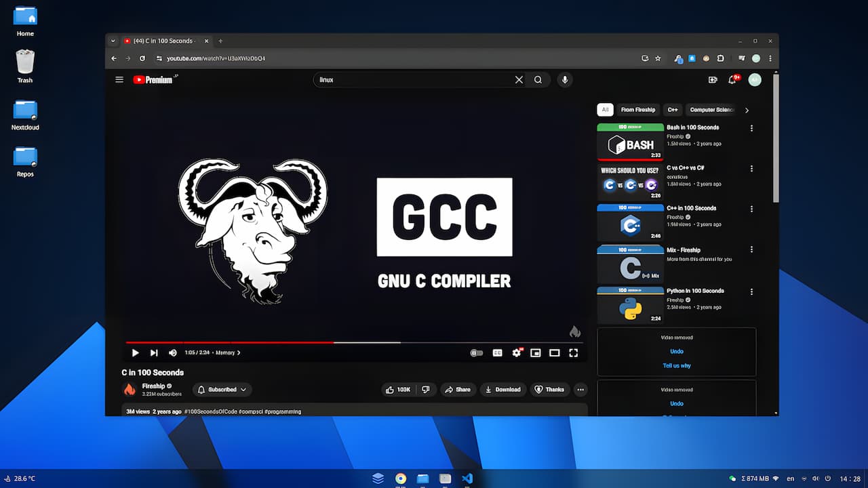
Task: Open the Fireship channel name link
Action: click(153, 386)
